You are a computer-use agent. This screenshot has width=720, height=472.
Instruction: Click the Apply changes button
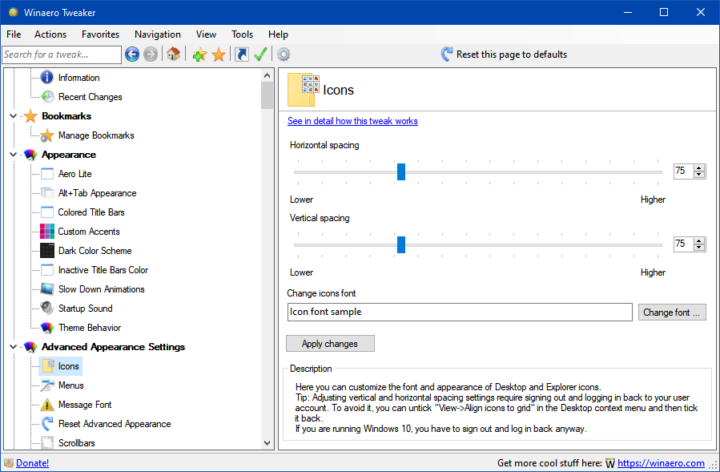[x=330, y=343]
